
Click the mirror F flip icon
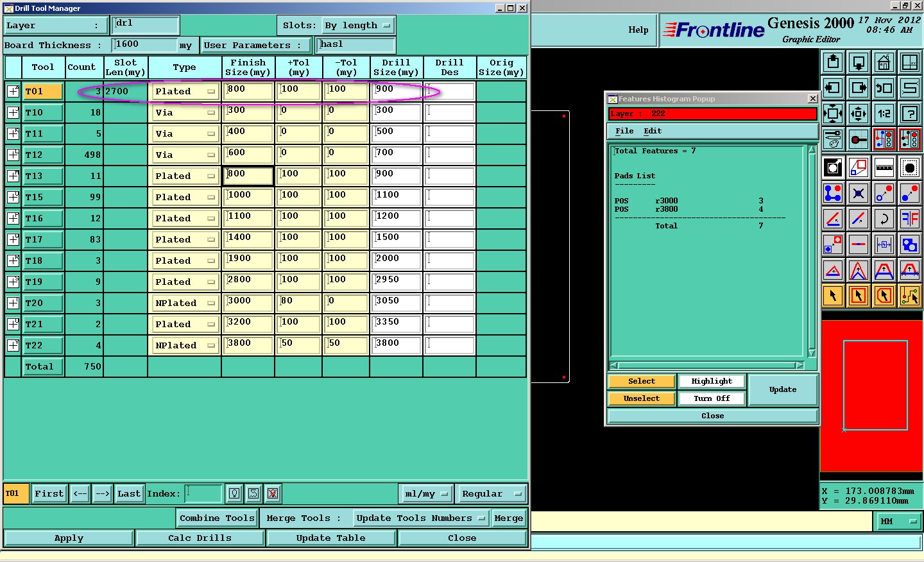point(909,219)
